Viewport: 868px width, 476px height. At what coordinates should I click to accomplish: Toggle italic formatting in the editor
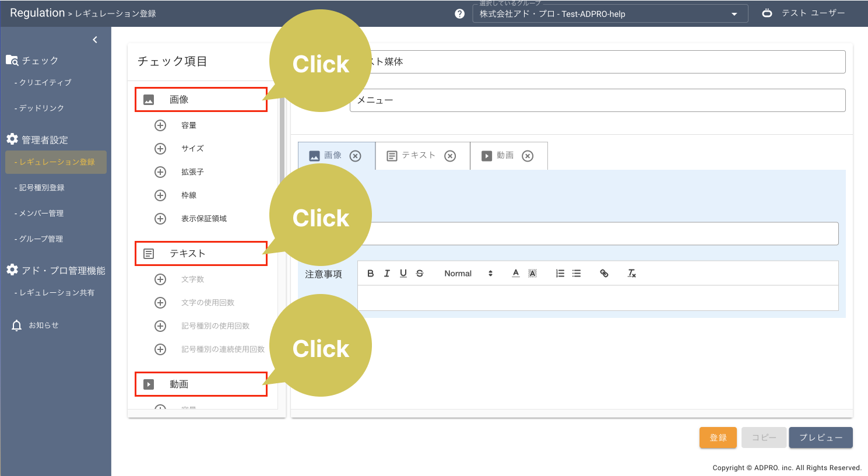(386, 274)
